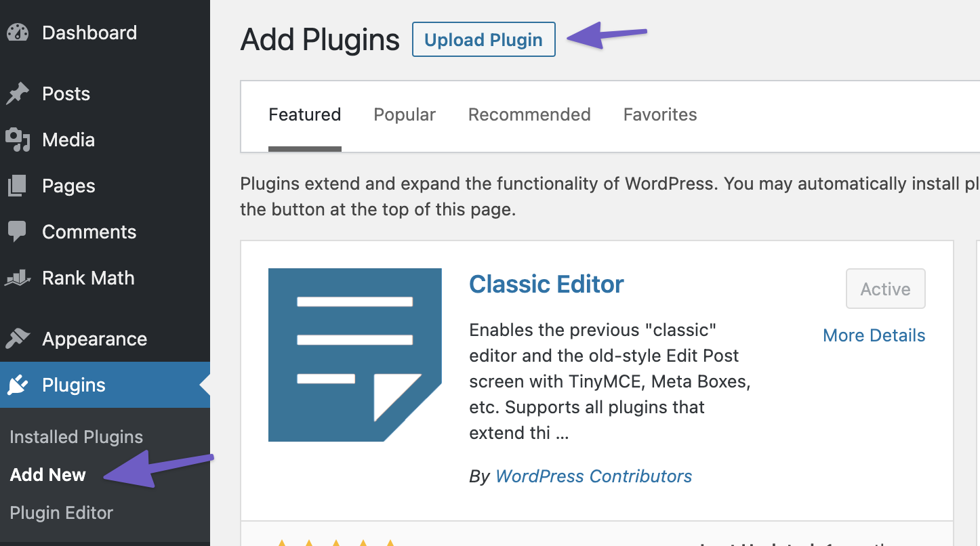Select Add New in Plugins submenu

point(48,475)
